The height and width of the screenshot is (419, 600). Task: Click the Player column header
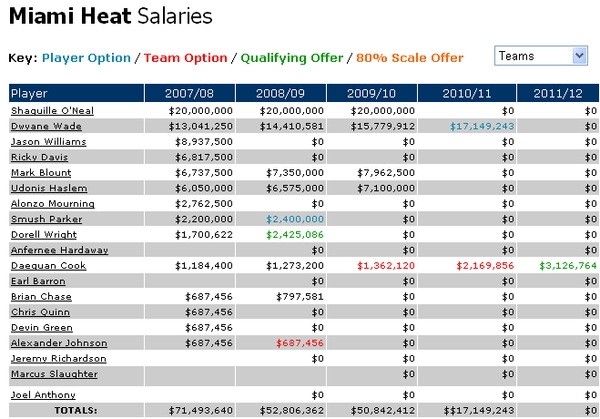tap(77, 93)
